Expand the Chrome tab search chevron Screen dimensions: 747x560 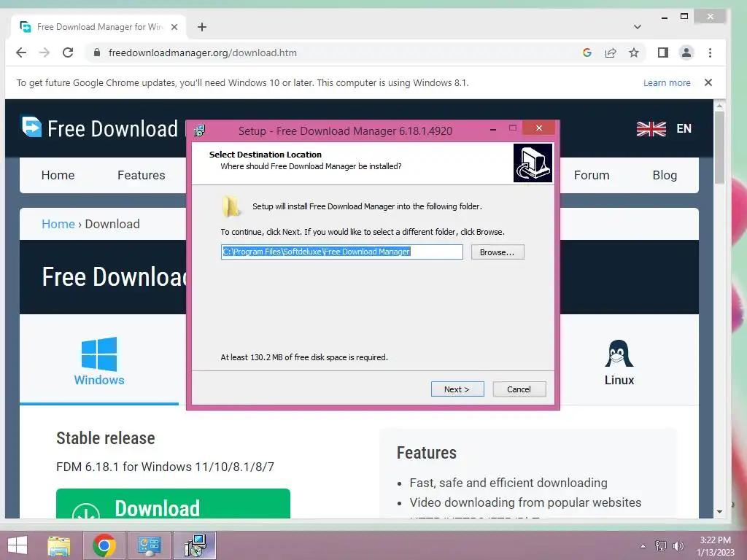tap(638, 27)
